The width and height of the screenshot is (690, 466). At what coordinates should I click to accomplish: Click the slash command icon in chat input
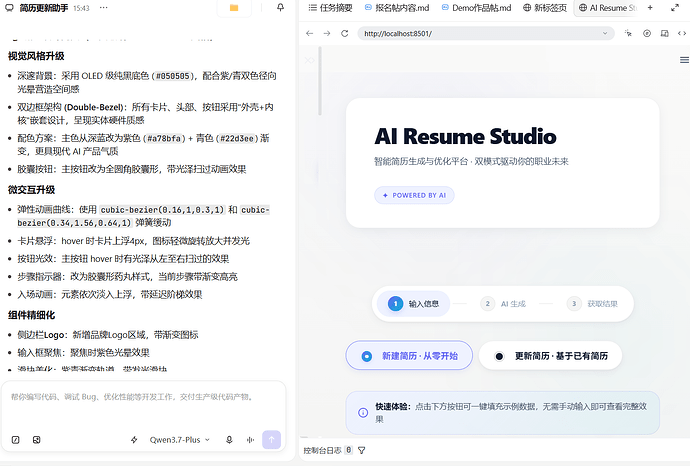[15, 440]
